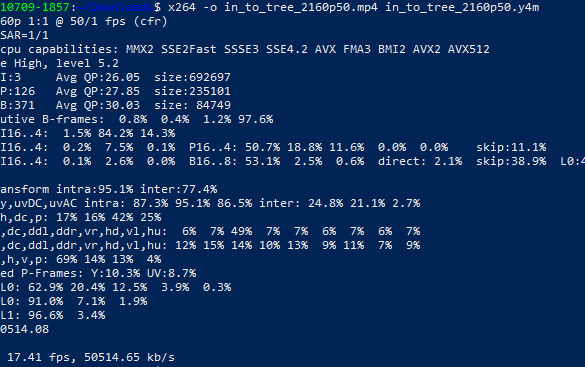
Task: Click the AVX512 cpu capability
Action: click(469, 49)
